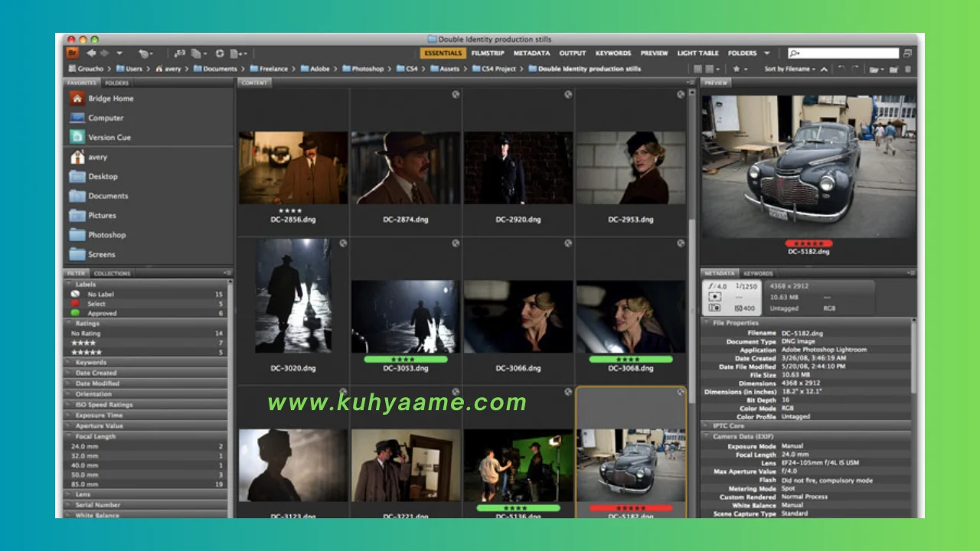Click the Photoshop breadcrumb folder
This screenshot has height=551, width=980.
click(363, 69)
